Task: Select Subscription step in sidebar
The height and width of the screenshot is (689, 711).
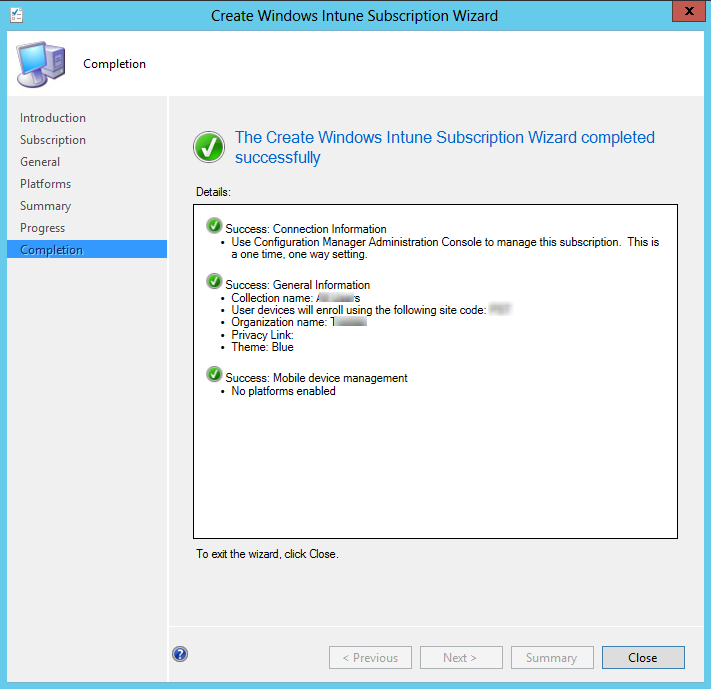Action: coord(53,140)
